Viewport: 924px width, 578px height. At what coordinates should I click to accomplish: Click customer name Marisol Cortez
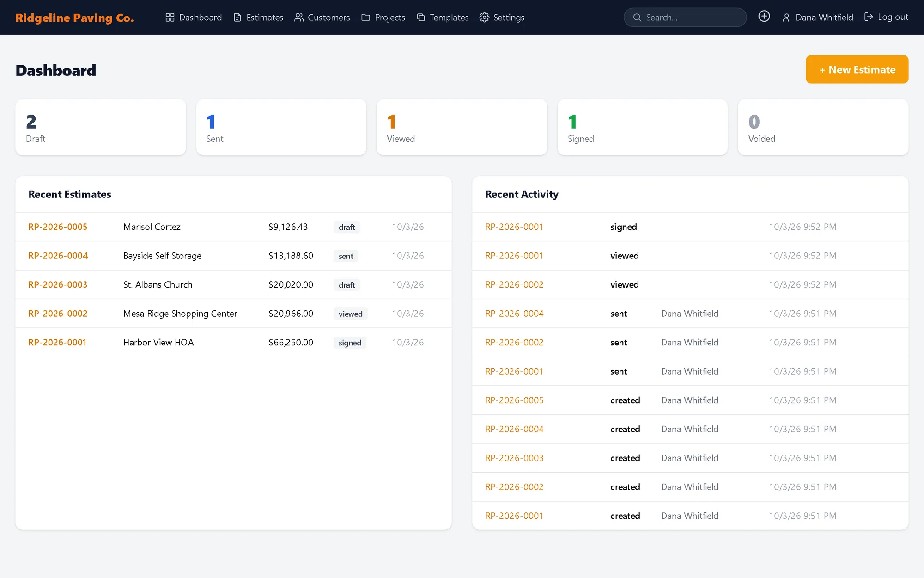[152, 227]
